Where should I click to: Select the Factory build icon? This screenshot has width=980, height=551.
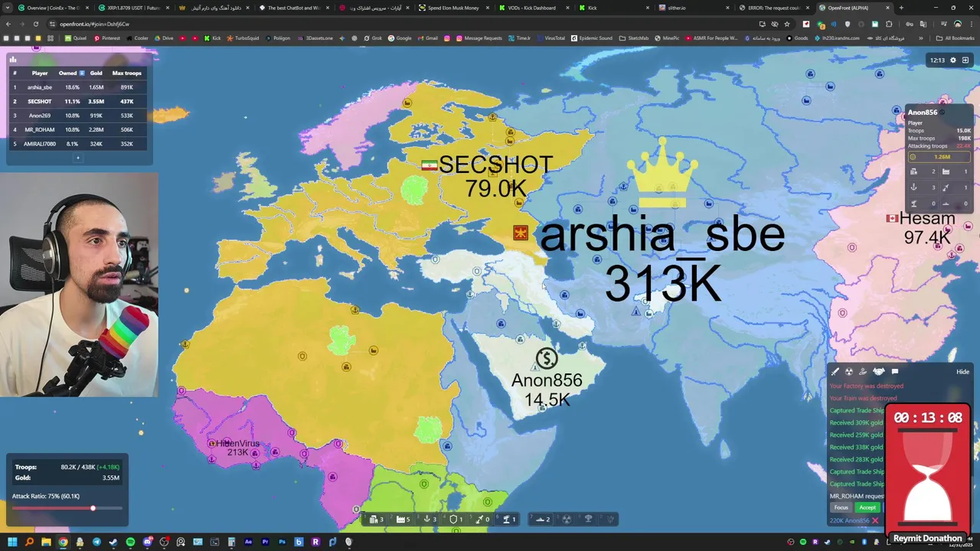coord(400,520)
